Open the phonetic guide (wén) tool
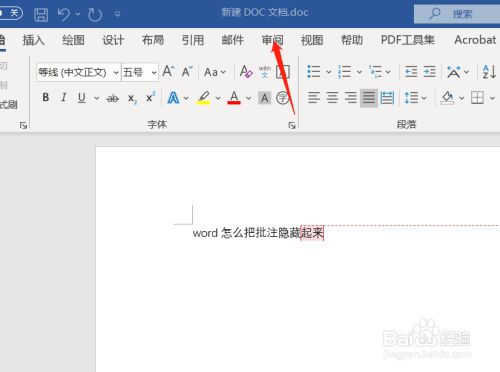Screen dimensions: 500x372 (265, 71)
